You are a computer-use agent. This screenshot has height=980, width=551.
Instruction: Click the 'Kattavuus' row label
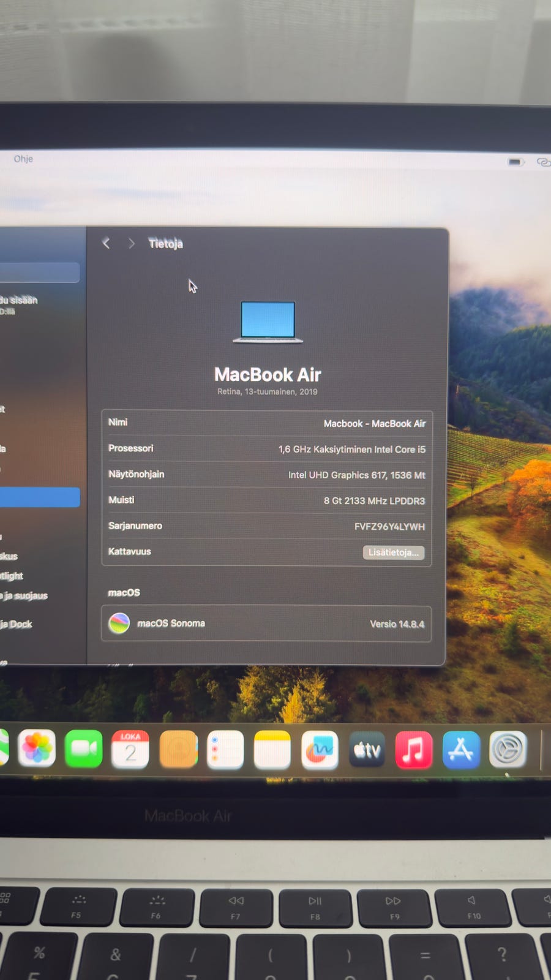[130, 551]
